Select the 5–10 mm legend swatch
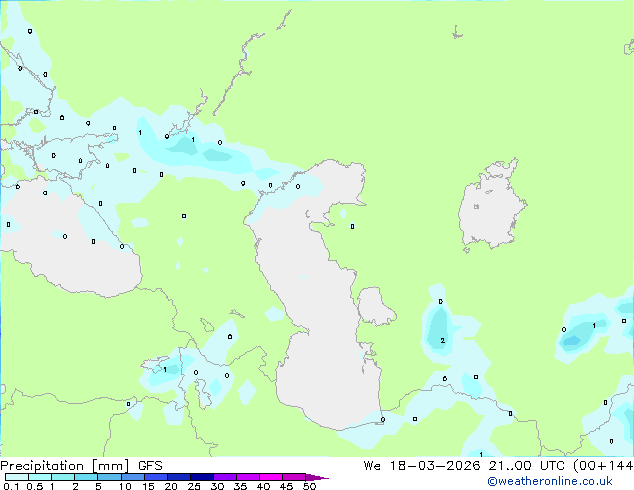Screen dimensions: 634x490 coord(109,477)
